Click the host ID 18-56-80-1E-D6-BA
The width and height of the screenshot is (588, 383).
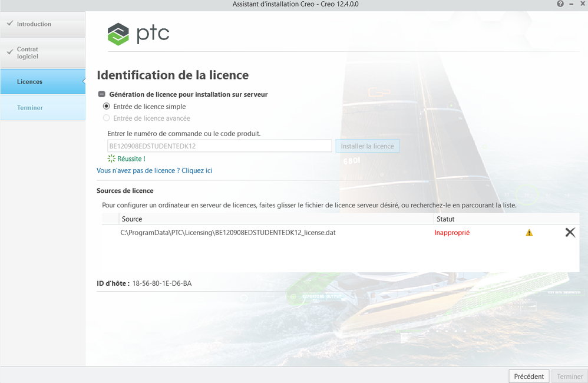(x=162, y=283)
